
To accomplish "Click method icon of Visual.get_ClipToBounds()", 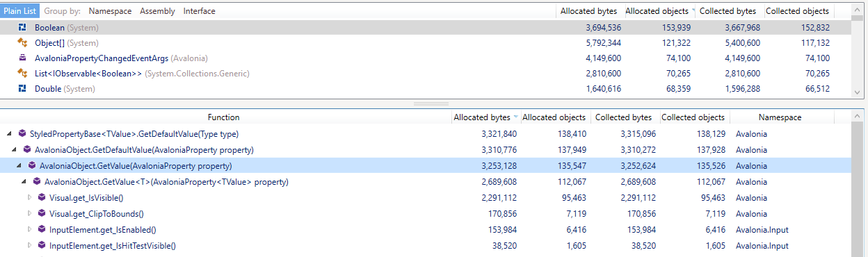I will 42,214.
